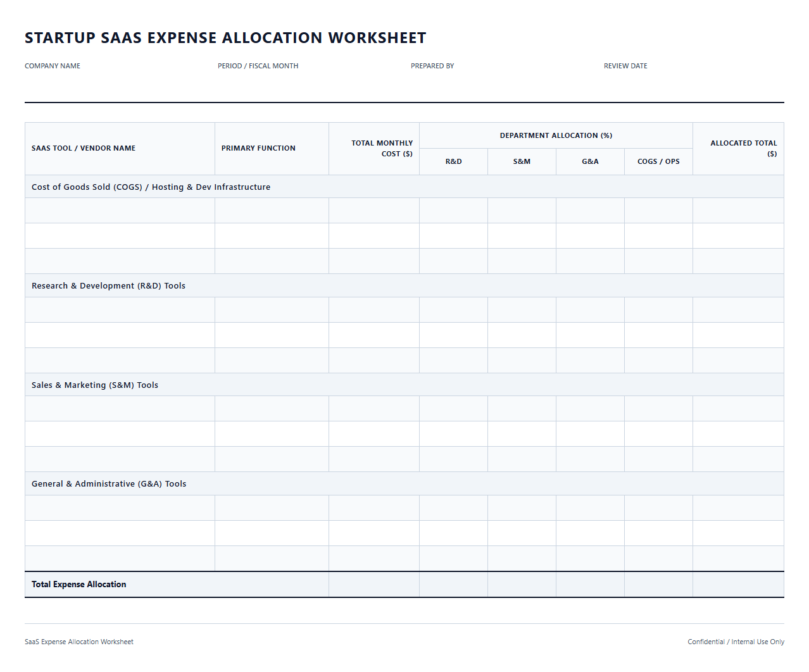Click the General & Administrative (G&A) Tools section
This screenshot has width=809, height=672.
(x=404, y=483)
